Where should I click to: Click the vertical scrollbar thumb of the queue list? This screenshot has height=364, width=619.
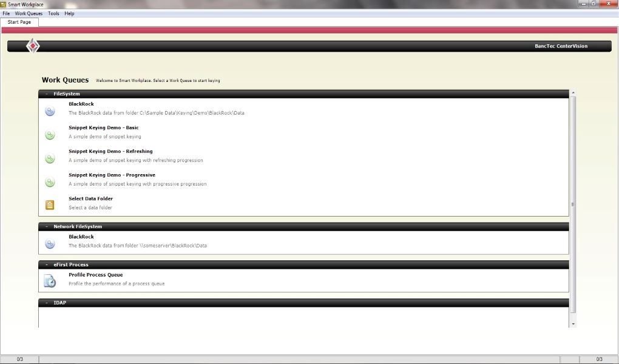pos(573,204)
